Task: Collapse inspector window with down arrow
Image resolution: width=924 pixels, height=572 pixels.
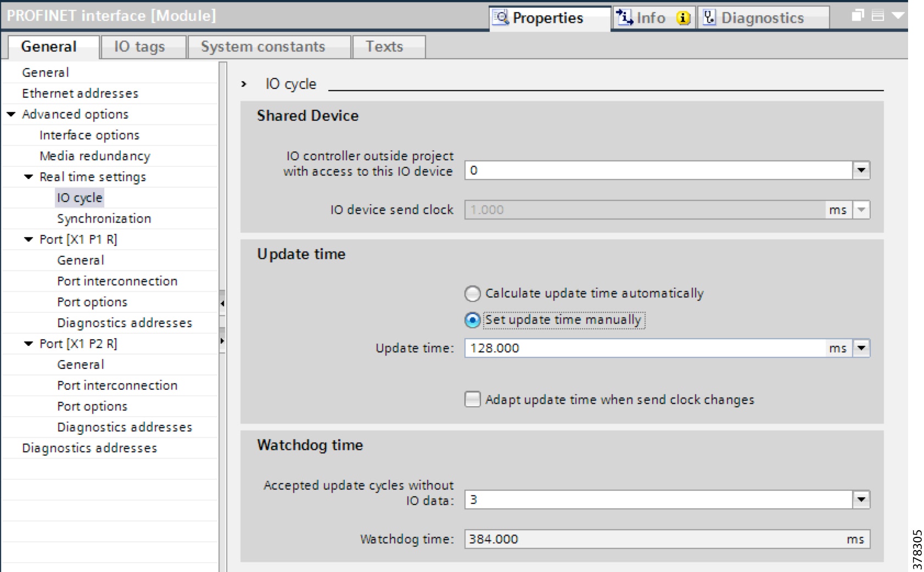Action: (x=898, y=15)
